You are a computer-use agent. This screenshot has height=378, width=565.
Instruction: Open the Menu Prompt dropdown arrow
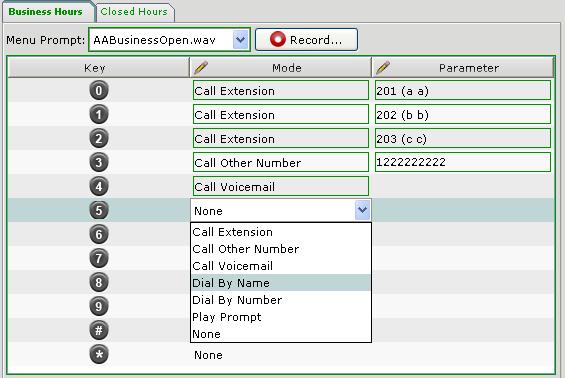[240, 40]
